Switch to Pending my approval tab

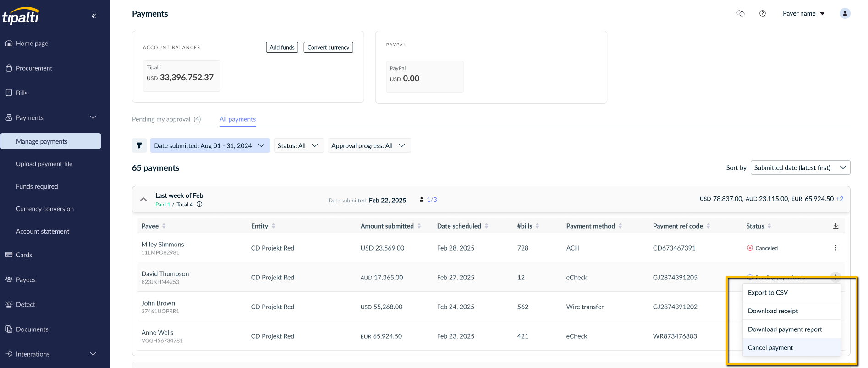tap(166, 119)
